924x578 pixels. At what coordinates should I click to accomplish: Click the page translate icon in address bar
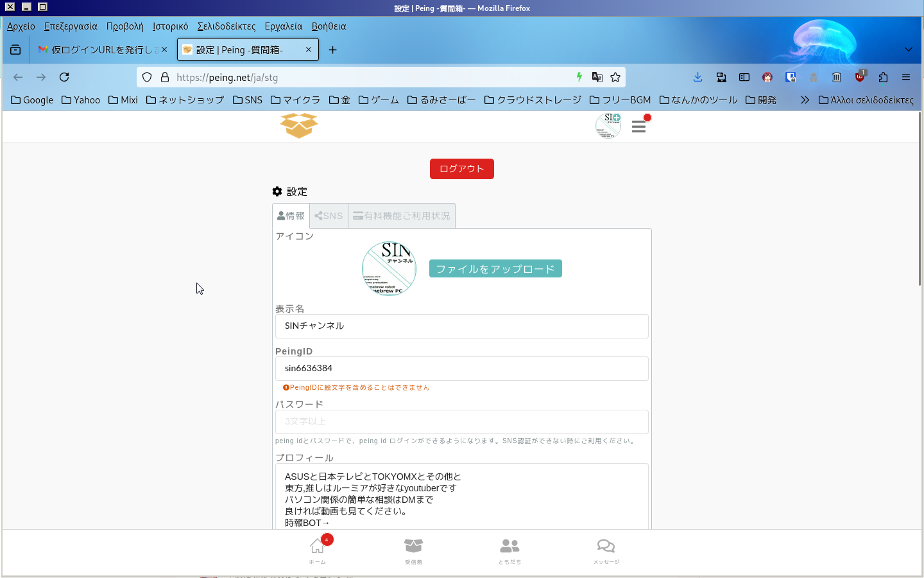tap(597, 77)
